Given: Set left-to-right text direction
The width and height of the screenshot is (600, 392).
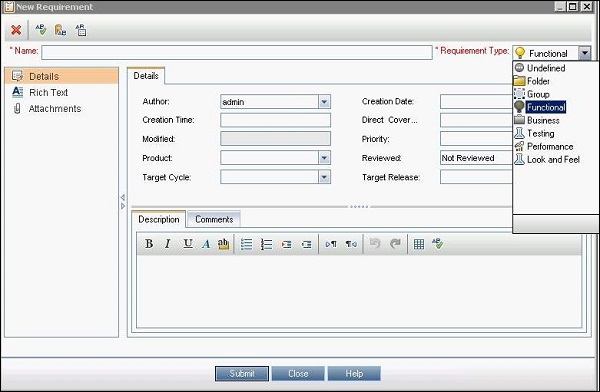Looking at the screenshot, I should tap(331, 244).
